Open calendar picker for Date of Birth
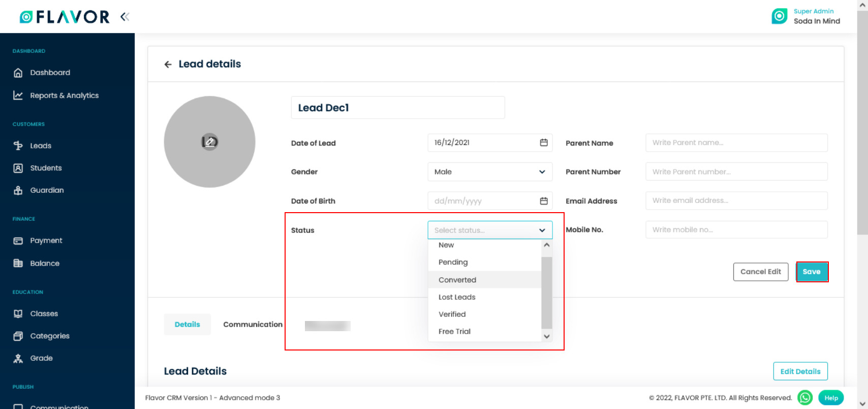This screenshot has width=868, height=409. click(x=543, y=201)
